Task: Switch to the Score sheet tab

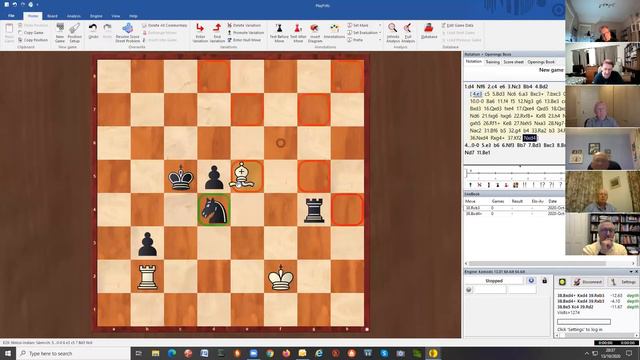Action: point(513,62)
